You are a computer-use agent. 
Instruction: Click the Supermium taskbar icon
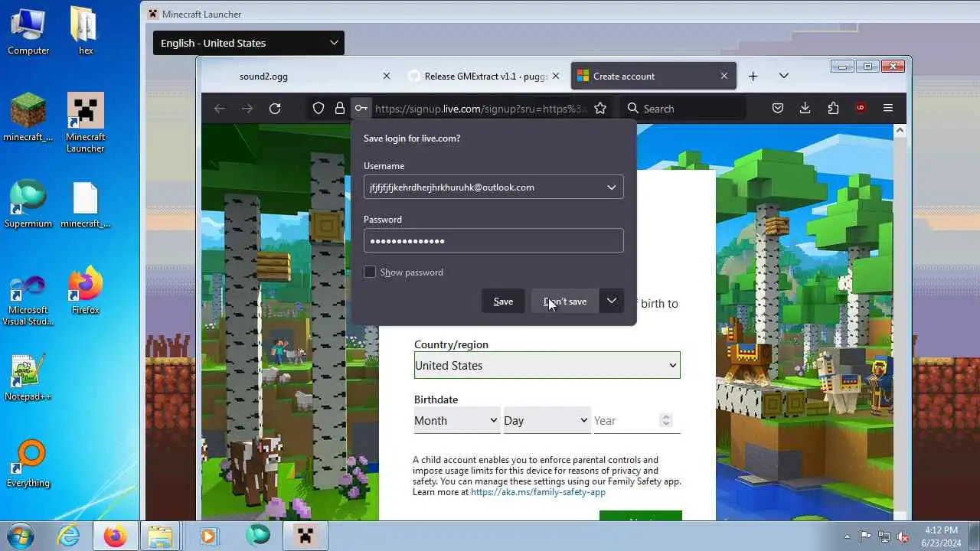(x=258, y=536)
